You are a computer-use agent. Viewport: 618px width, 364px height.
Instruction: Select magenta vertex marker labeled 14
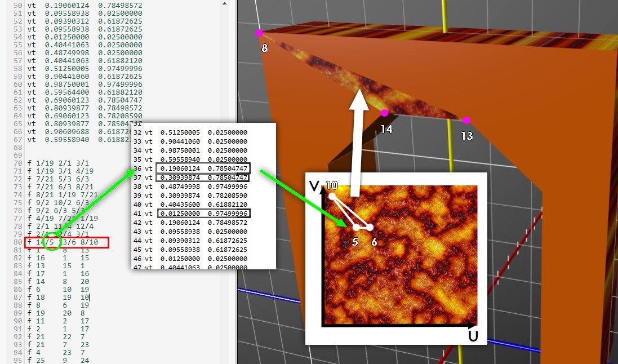[x=384, y=113]
